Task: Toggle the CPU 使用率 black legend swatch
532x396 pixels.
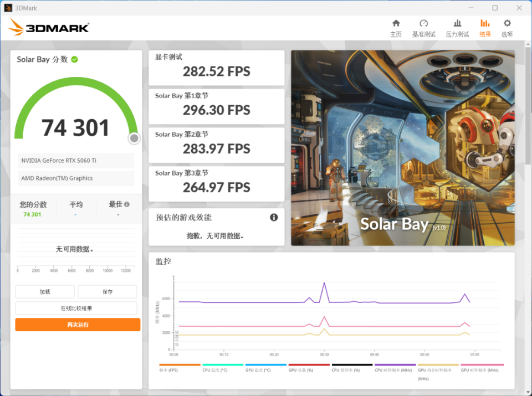Action: pos(352,365)
